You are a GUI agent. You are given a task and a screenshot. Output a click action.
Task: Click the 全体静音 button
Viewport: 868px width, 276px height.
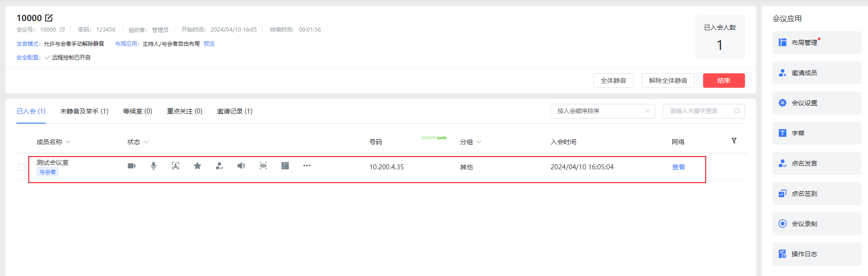613,81
